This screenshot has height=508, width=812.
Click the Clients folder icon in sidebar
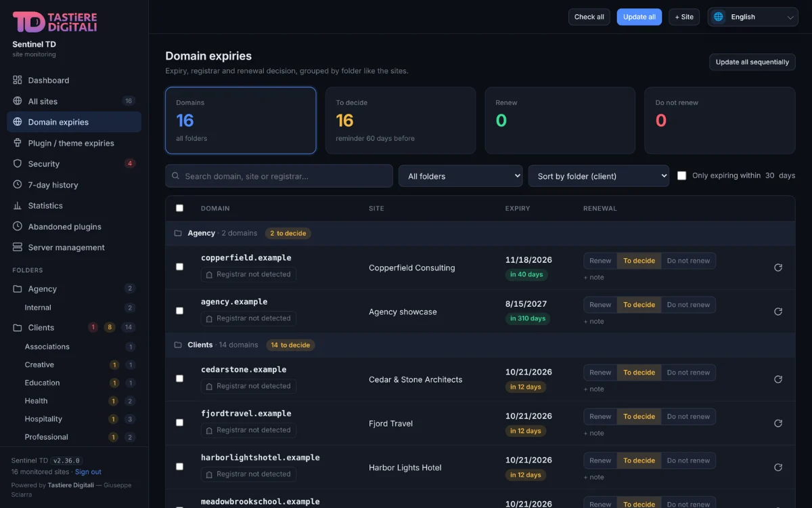point(18,327)
